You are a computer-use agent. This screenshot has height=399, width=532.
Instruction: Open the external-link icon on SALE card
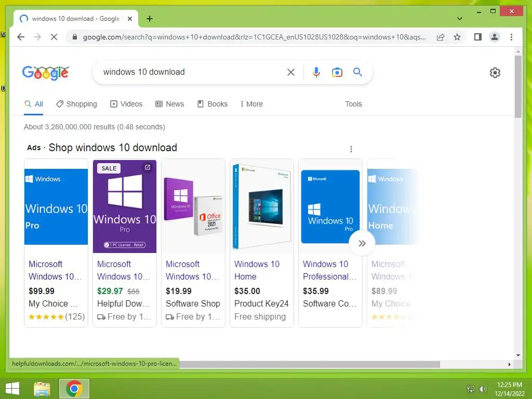(x=148, y=167)
